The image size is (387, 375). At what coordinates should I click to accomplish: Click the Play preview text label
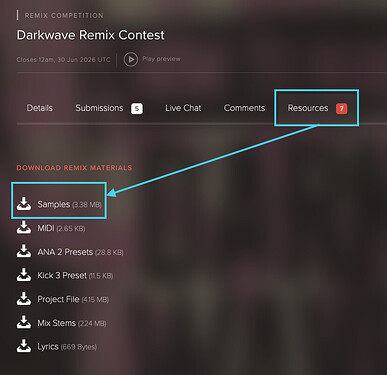tap(161, 59)
